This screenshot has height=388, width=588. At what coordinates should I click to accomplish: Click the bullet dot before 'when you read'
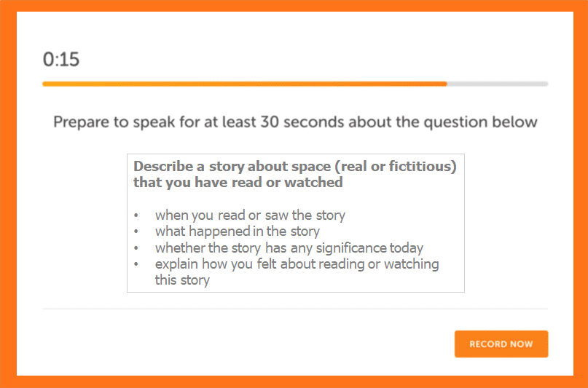click(x=136, y=215)
